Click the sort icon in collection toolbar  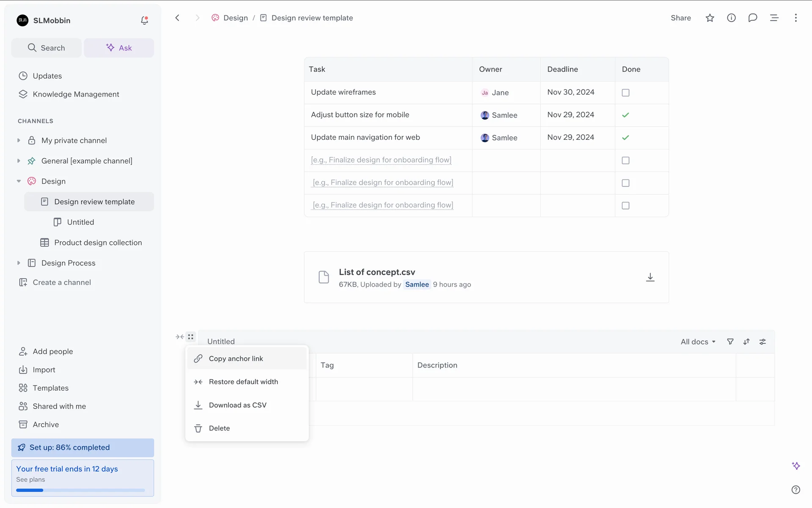click(746, 342)
